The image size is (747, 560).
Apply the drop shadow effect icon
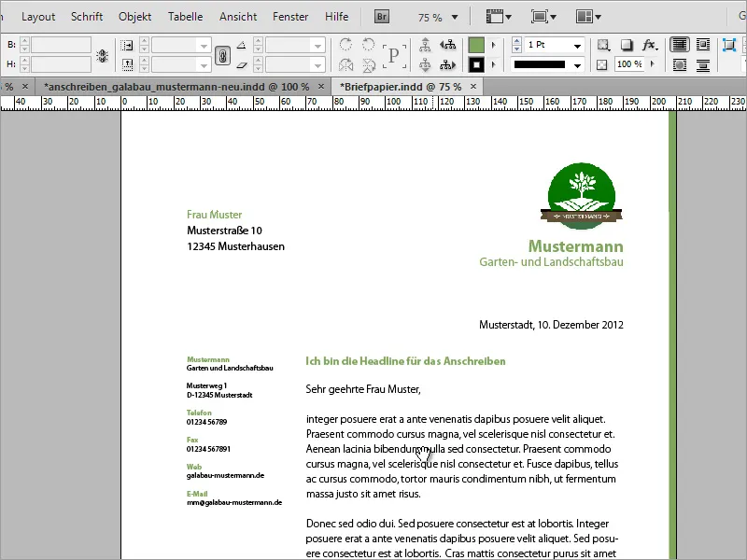(x=627, y=45)
